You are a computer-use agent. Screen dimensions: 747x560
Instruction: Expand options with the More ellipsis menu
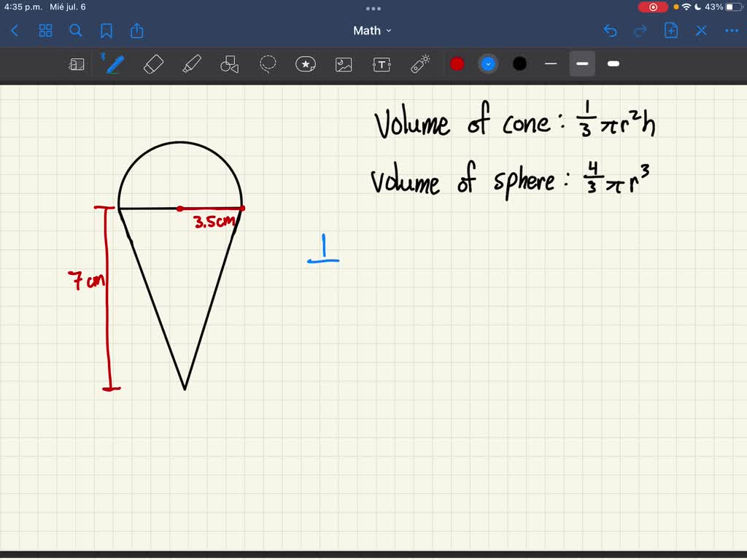pos(730,31)
